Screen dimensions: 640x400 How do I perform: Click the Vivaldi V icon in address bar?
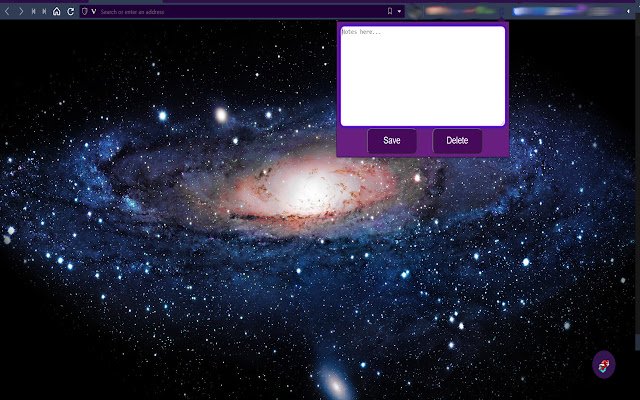click(x=93, y=12)
